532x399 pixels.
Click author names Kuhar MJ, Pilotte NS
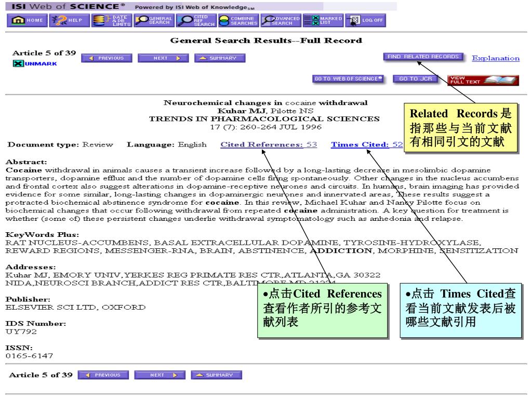[x=265, y=111]
